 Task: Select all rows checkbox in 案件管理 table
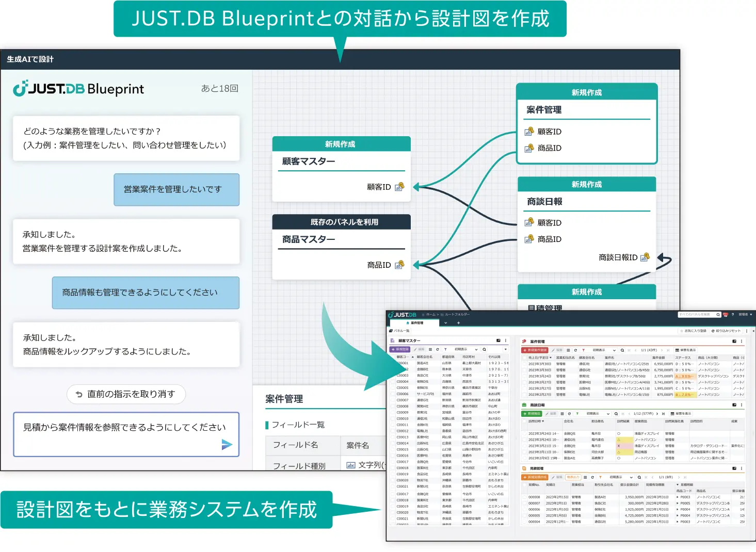(524, 358)
